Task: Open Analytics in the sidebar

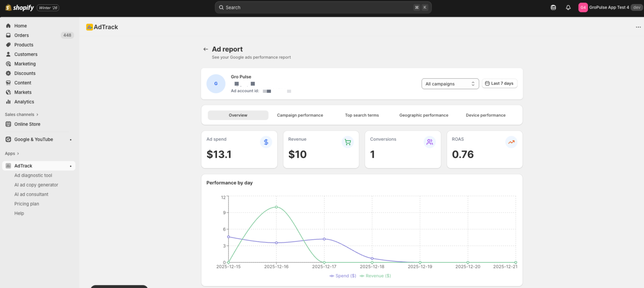Action: (x=24, y=102)
